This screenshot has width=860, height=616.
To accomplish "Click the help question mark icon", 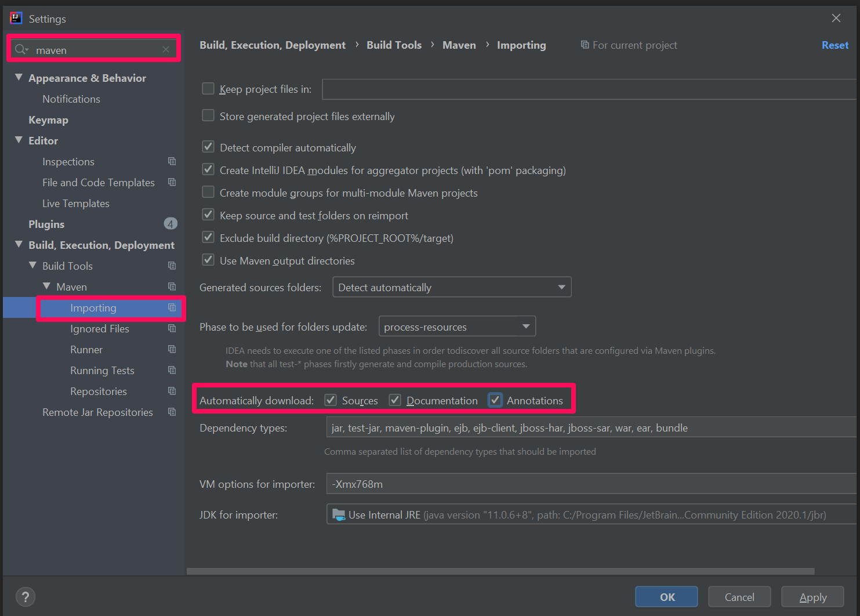I will pos(26,597).
